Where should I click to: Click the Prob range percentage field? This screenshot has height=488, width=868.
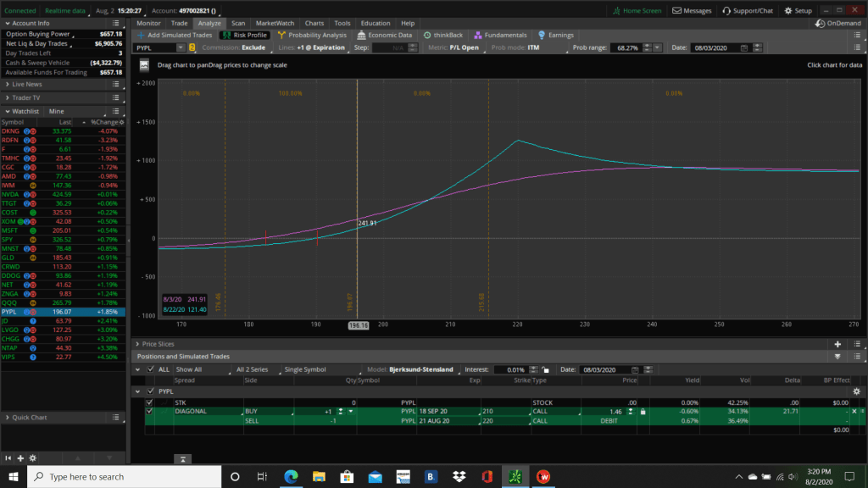point(628,47)
